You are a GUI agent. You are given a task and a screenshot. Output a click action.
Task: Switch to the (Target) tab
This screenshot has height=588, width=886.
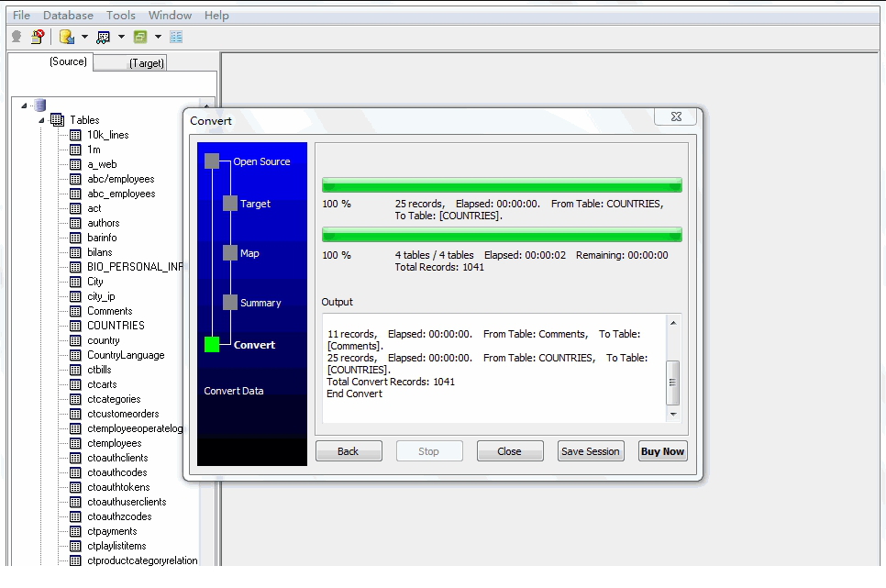(146, 63)
